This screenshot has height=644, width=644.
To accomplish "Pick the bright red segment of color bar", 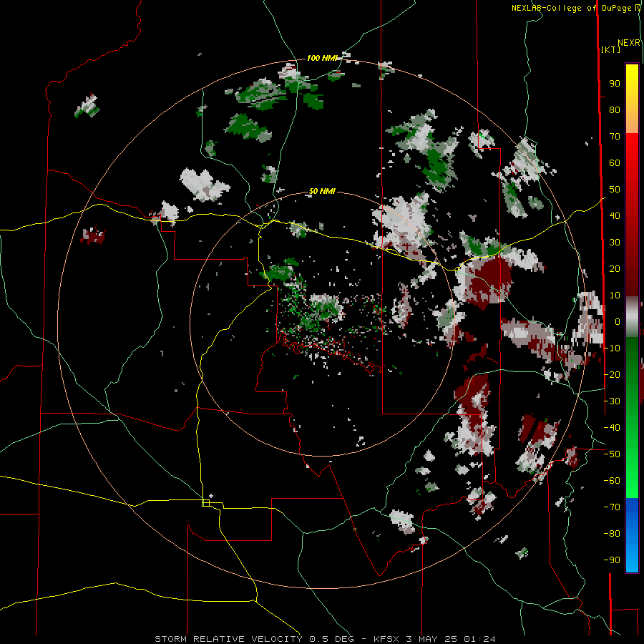I will point(632,150).
